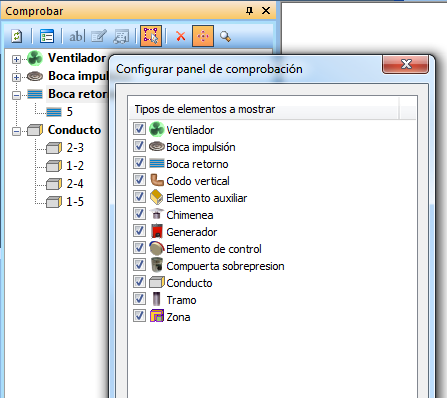
Task: Disable the Compuerta sobrepresion checkbox
Action: (x=139, y=265)
